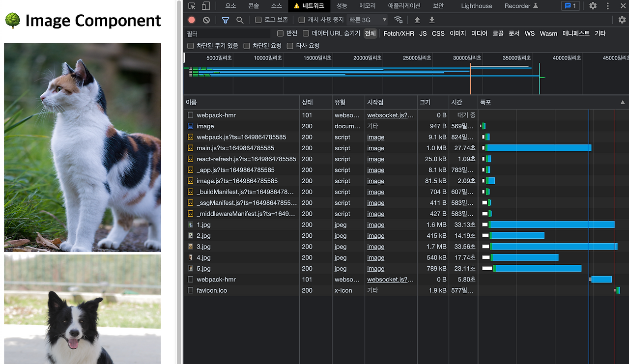Click the thumbnail icon beside 1.jpg
Viewport: 629px width, 364px height.
[x=191, y=224]
